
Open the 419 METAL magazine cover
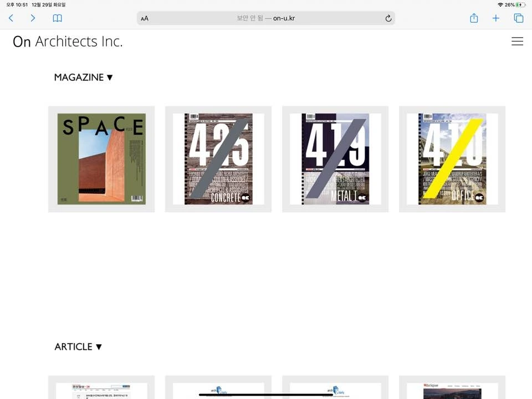[335, 159]
